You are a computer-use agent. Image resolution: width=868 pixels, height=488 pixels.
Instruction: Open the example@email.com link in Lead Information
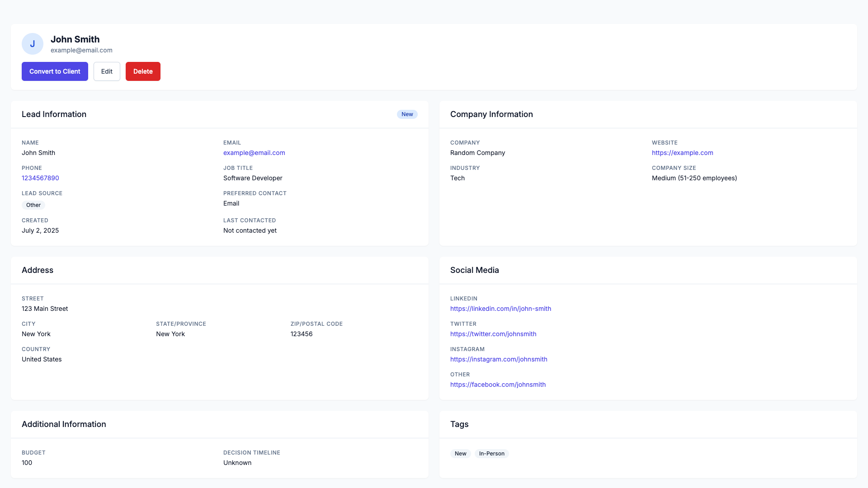click(x=254, y=153)
